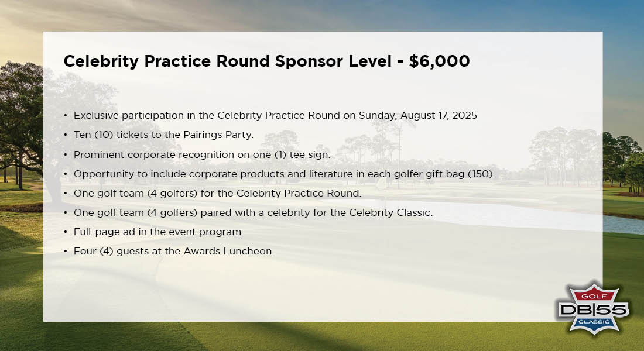Click the words Awards Luncheon
Image resolution: width=644 pixels, height=351 pixels.
[228, 251]
